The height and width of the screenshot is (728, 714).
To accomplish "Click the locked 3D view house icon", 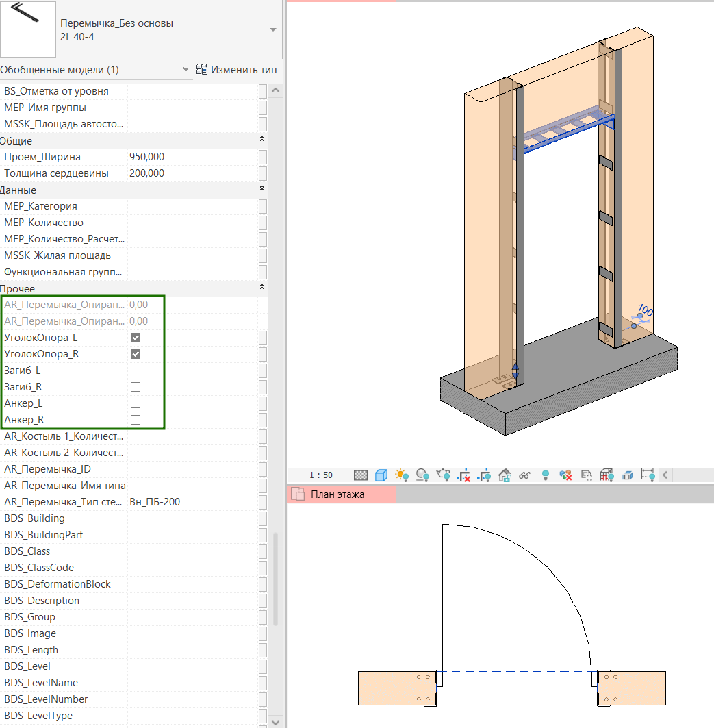I will (505, 475).
